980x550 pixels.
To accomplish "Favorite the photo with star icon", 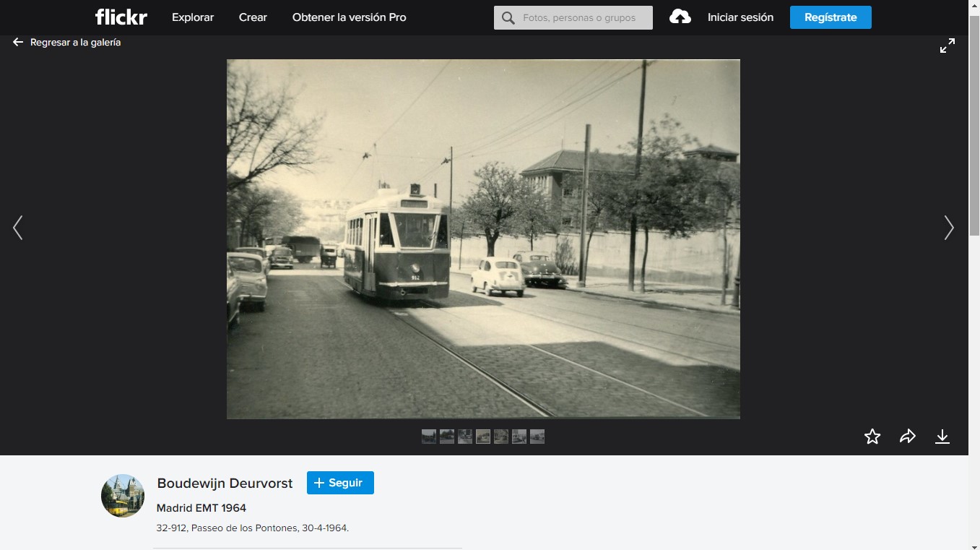I will 872,437.
